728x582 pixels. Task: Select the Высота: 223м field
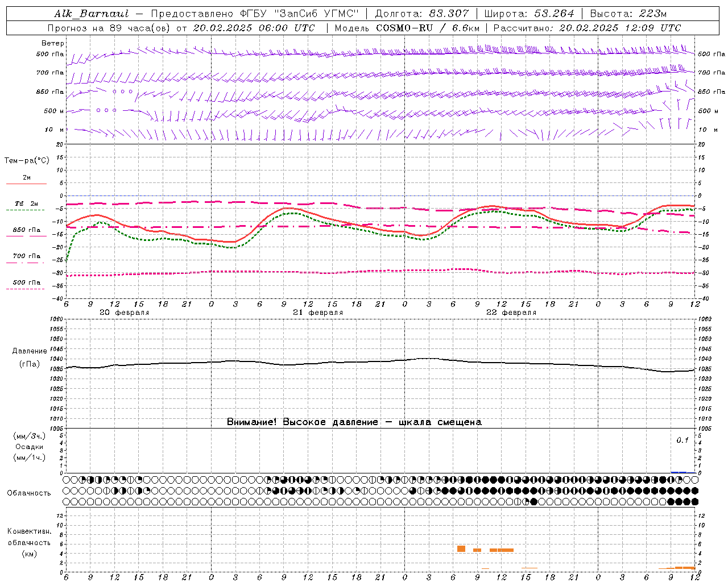click(x=628, y=14)
